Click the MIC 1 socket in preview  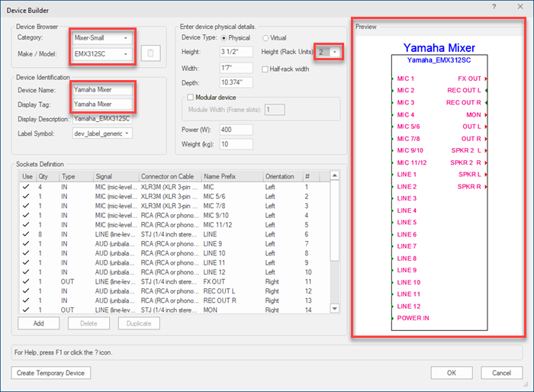(405, 79)
